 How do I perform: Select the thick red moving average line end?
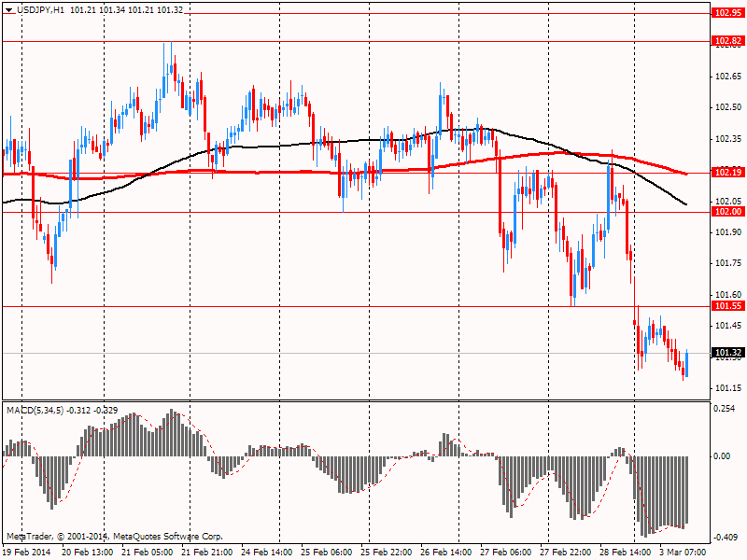pyautogui.click(x=685, y=174)
